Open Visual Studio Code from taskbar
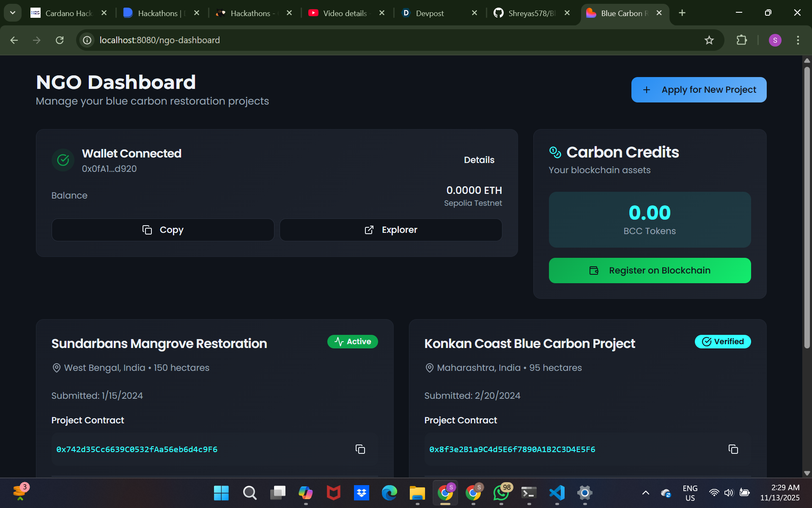 click(557, 493)
